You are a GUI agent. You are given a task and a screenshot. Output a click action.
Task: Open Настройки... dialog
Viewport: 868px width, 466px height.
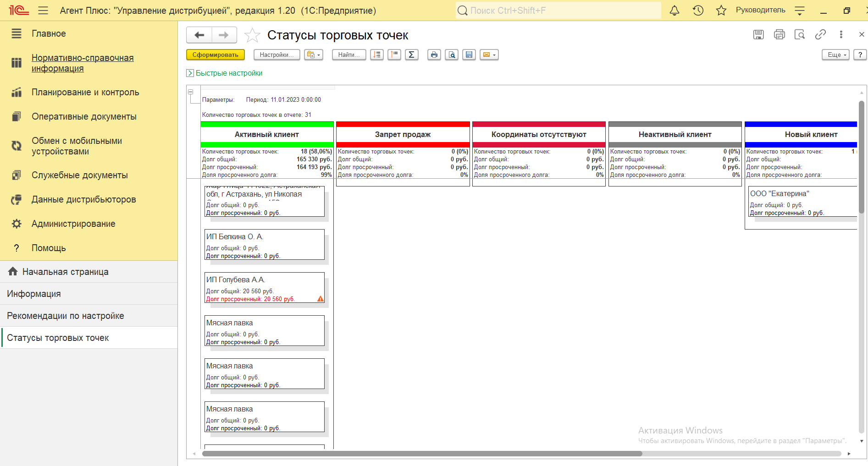(277, 55)
